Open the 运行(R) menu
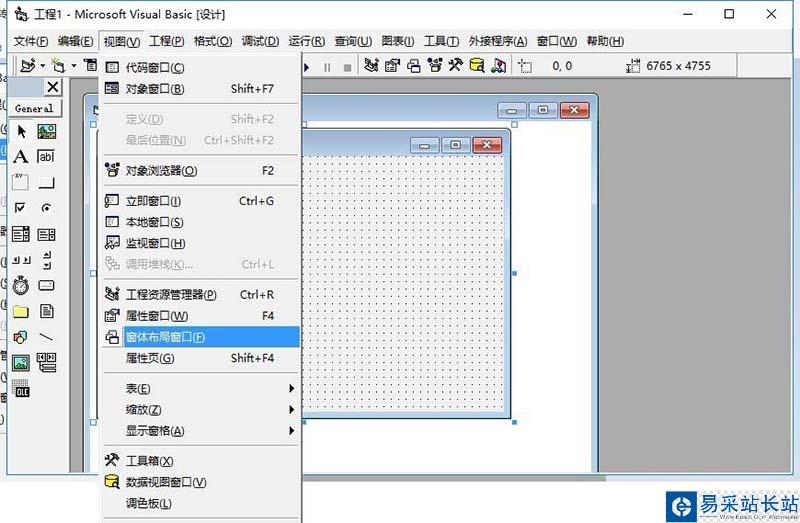 tap(307, 41)
